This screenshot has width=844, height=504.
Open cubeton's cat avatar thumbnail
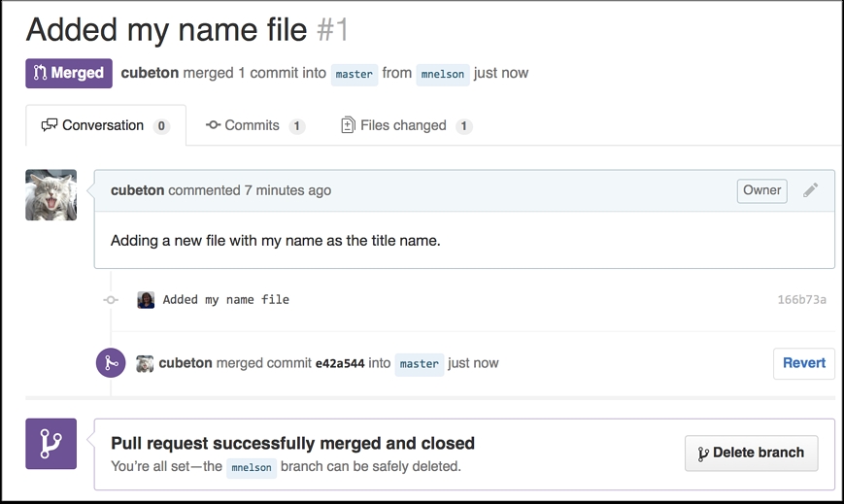point(51,195)
